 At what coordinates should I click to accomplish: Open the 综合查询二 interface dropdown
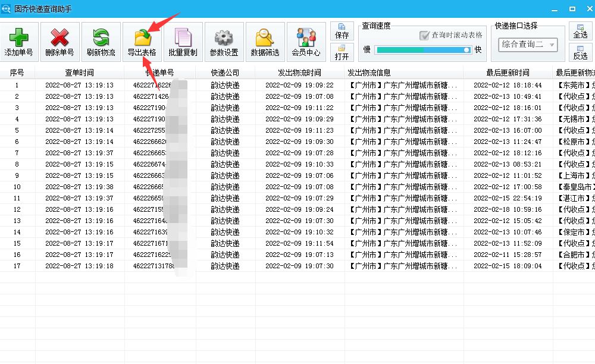528,44
